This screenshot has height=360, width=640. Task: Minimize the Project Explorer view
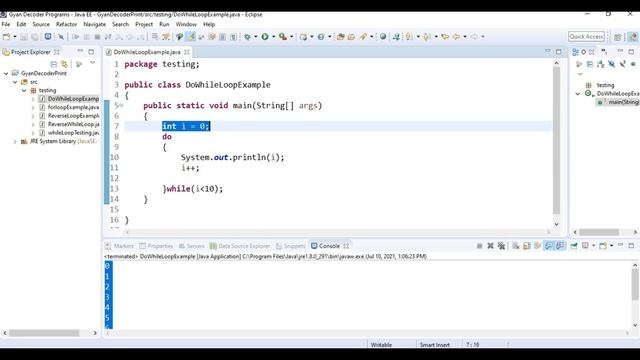point(80,51)
